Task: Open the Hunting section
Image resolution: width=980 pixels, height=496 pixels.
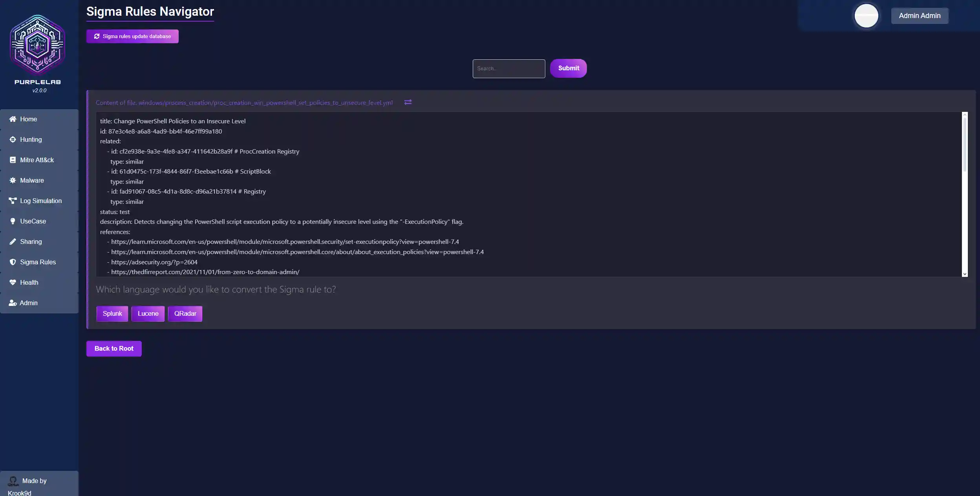Action: coord(13,139)
